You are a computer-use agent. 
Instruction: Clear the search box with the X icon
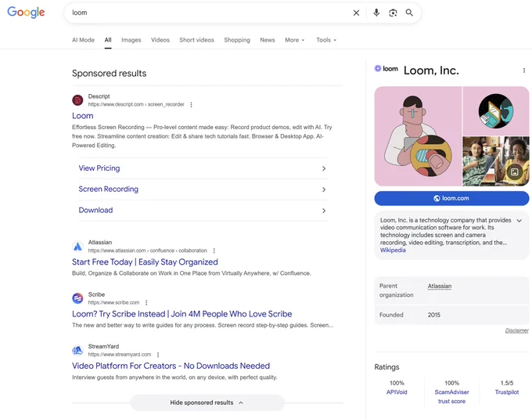tap(356, 13)
